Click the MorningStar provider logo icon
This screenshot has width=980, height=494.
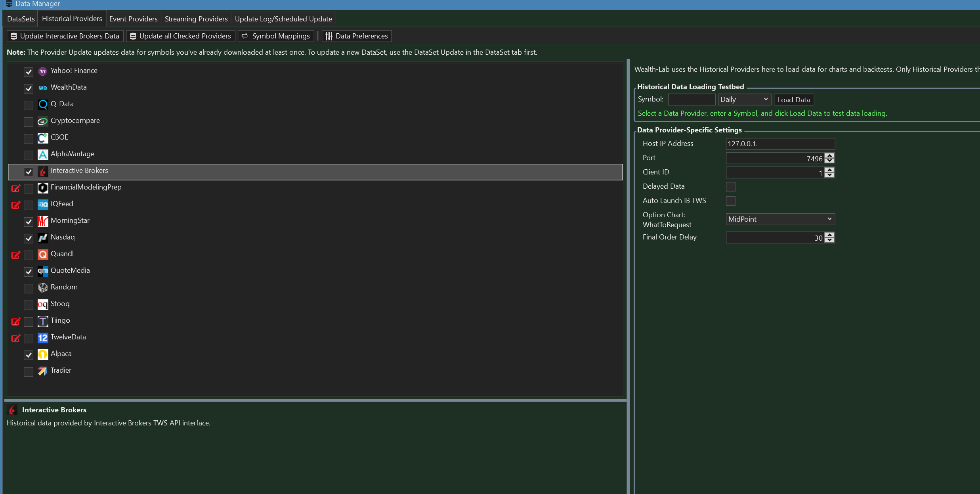[42, 221]
